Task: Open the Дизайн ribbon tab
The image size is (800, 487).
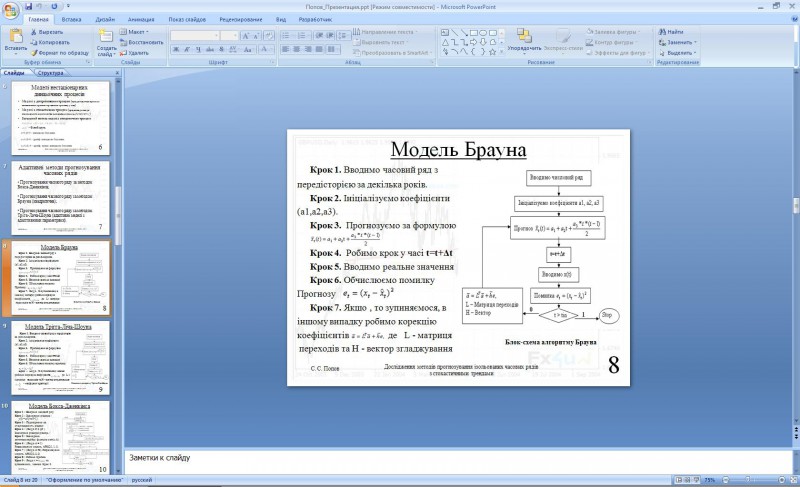Action: point(105,19)
